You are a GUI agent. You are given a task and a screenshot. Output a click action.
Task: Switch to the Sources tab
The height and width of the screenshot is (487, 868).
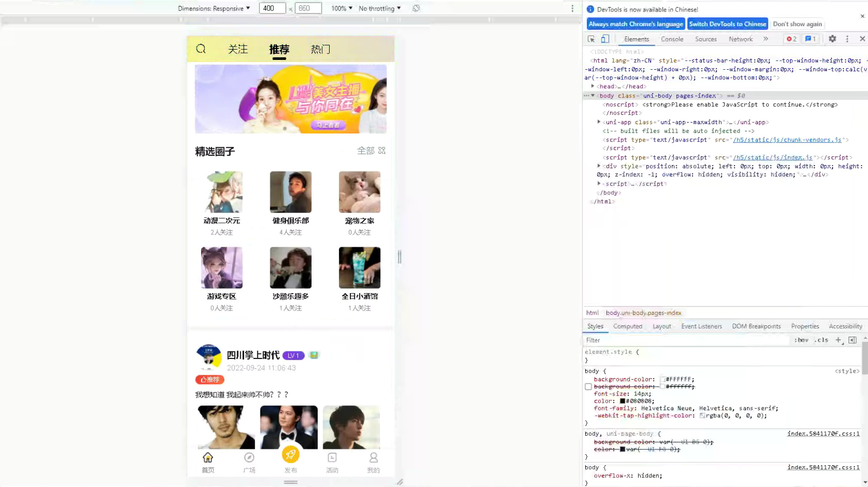(706, 39)
